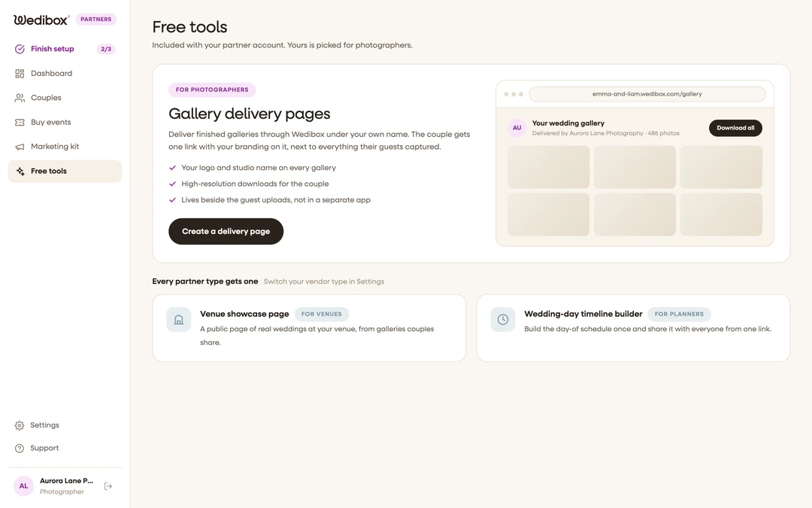Open the Marketing kit page
Screen dimensions: 812x508
65,147
